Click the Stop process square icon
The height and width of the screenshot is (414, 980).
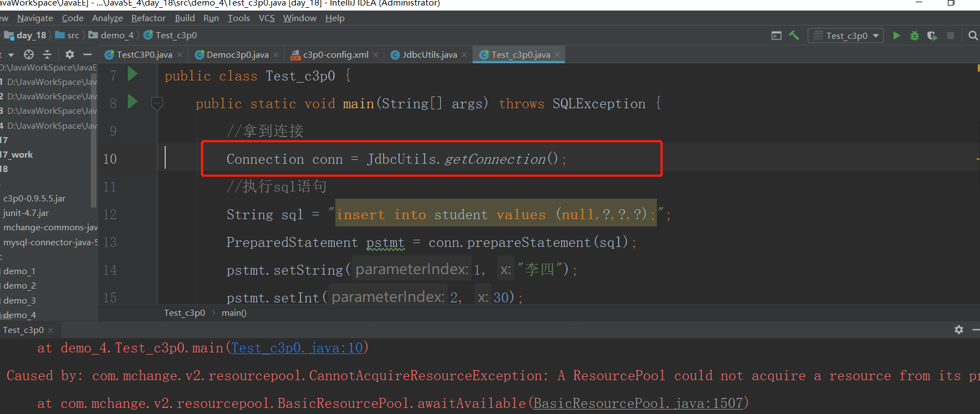(x=951, y=36)
